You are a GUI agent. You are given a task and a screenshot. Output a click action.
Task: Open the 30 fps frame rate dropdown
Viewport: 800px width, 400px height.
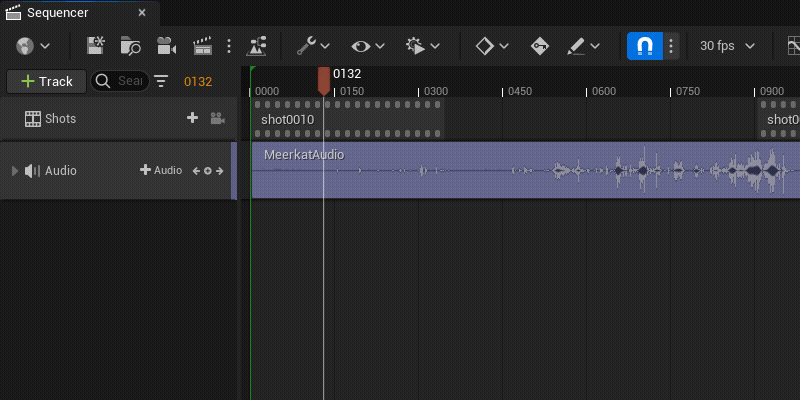coord(727,46)
